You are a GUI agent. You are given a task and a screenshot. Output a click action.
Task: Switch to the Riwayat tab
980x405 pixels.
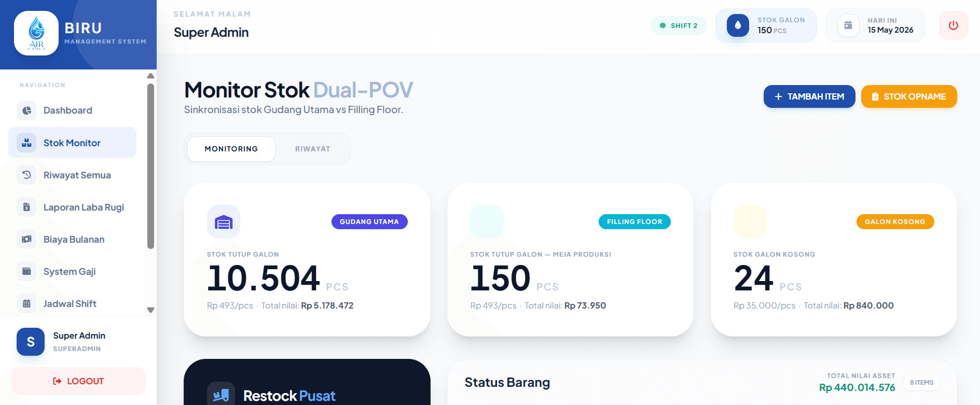pyautogui.click(x=312, y=149)
